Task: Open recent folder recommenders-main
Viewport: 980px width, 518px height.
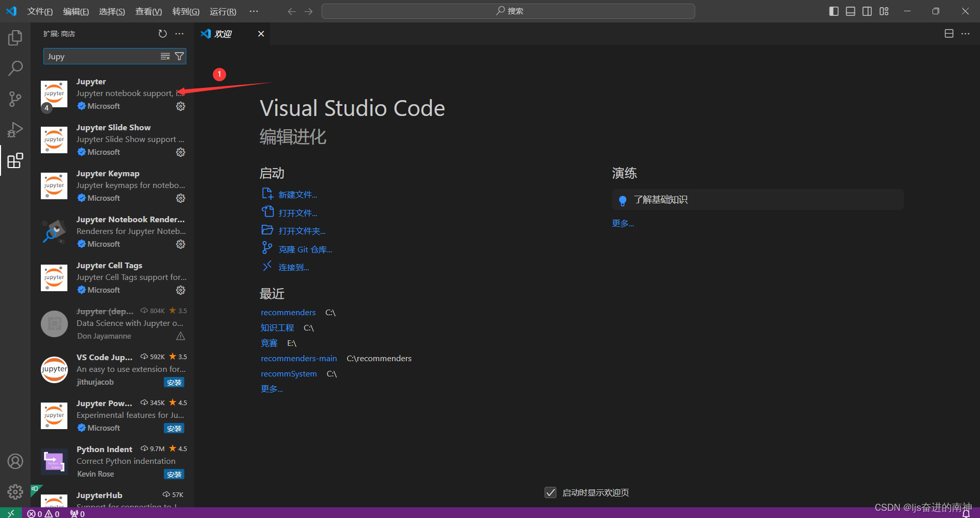Action: (x=299, y=359)
